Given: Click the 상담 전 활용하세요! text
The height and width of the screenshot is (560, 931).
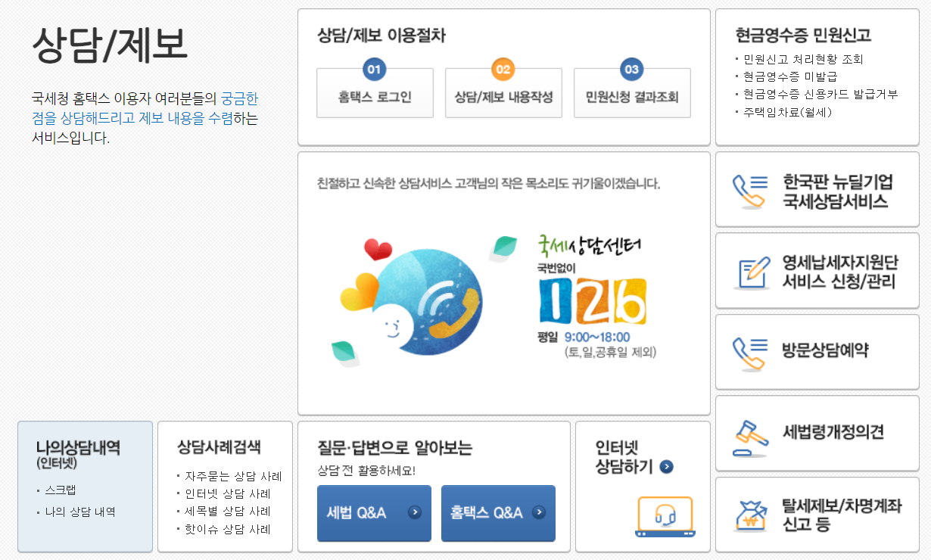Looking at the screenshot, I should [x=366, y=471].
